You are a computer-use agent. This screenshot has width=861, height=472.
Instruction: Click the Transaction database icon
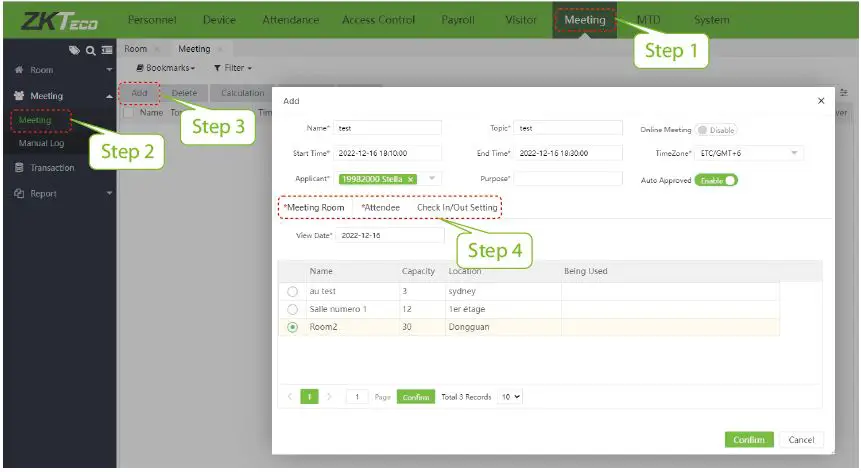[x=19, y=167]
